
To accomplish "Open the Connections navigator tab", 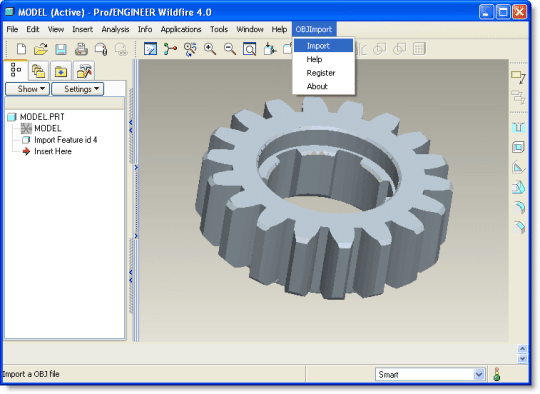I will 84,71.
